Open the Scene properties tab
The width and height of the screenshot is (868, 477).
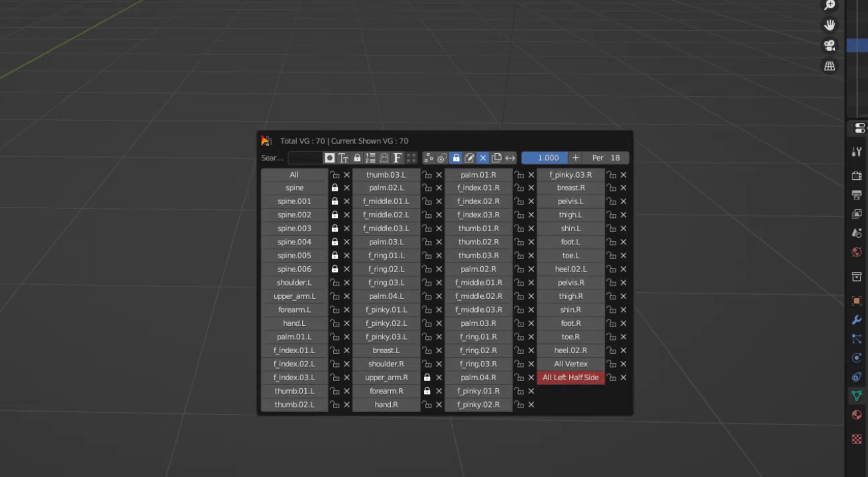857,233
